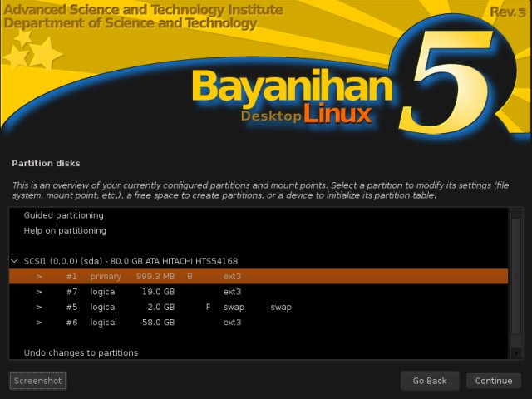Click the F format flag on partition #5

[x=208, y=307]
